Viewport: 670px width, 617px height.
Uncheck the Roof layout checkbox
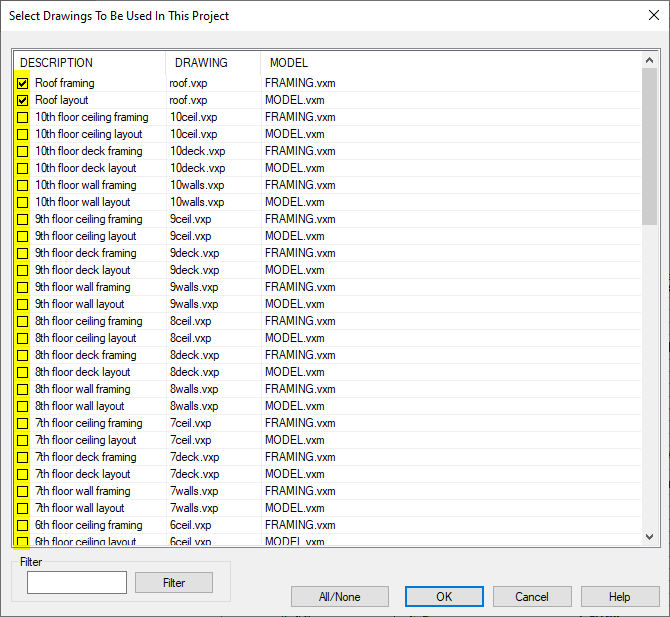coord(22,101)
